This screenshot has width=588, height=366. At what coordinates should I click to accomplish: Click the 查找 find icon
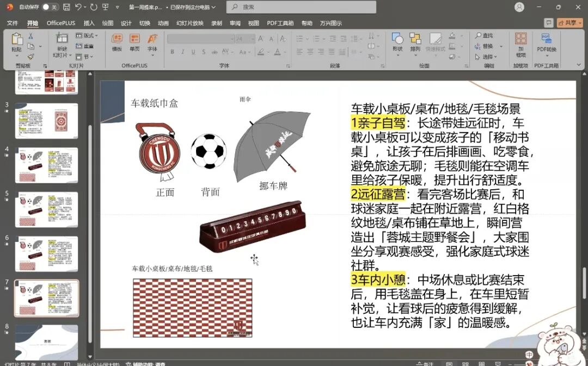pyautogui.click(x=484, y=35)
